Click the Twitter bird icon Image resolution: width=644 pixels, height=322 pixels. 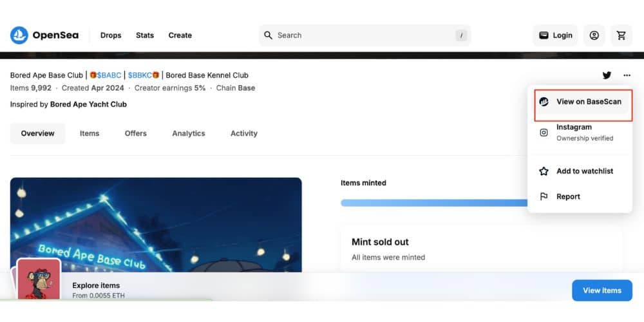pyautogui.click(x=607, y=75)
